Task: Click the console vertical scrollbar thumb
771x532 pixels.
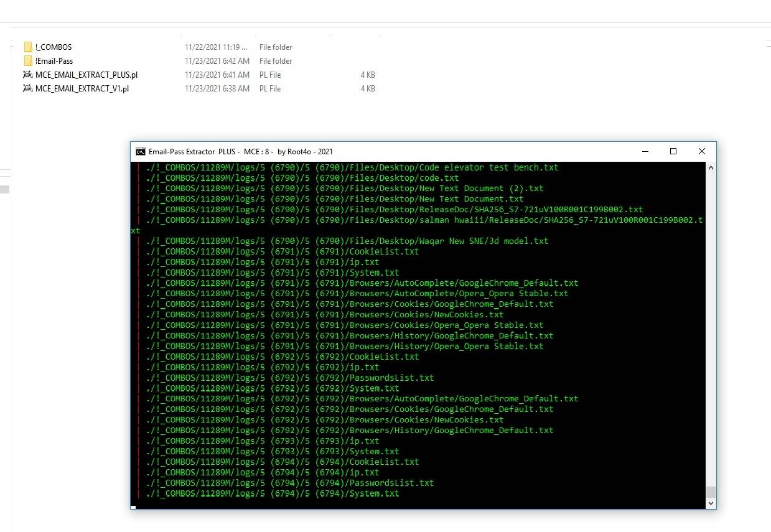Action: pos(711,492)
